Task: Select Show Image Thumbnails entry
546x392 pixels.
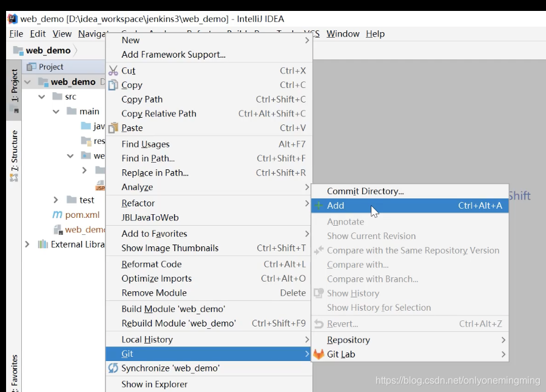Action: coord(209,248)
